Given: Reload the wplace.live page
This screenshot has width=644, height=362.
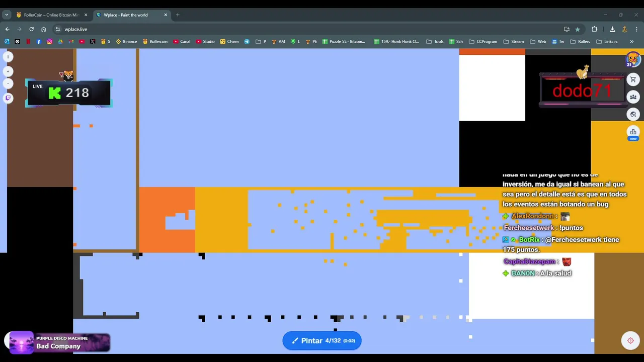Looking at the screenshot, I should (31, 29).
